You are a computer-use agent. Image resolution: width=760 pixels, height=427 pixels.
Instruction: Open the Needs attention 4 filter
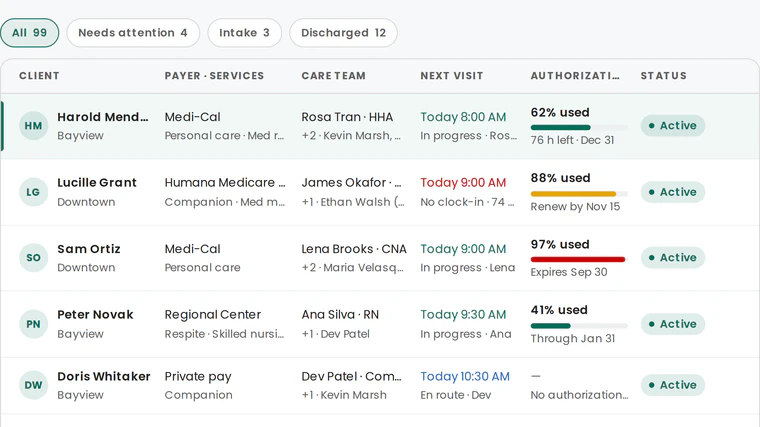[133, 33]
